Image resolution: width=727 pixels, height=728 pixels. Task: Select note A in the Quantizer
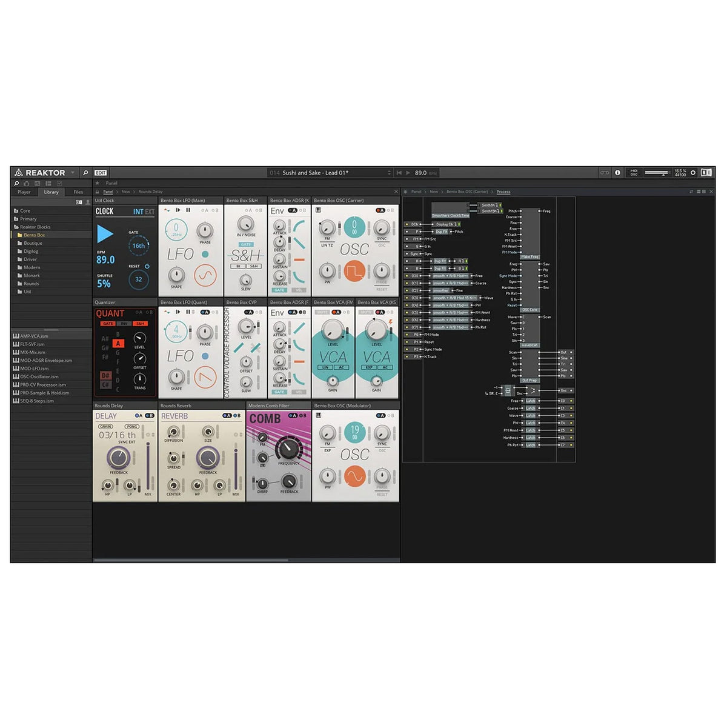click(x=118, y=344)
